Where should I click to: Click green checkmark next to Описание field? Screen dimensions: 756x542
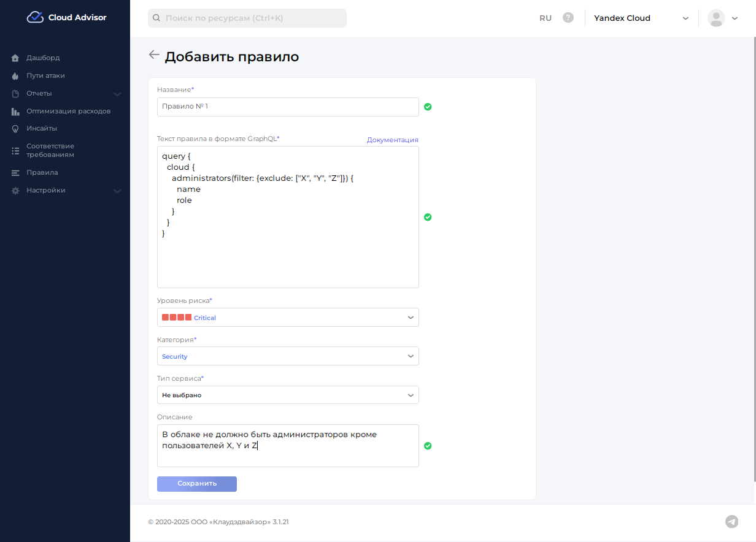tap(428, 446)
